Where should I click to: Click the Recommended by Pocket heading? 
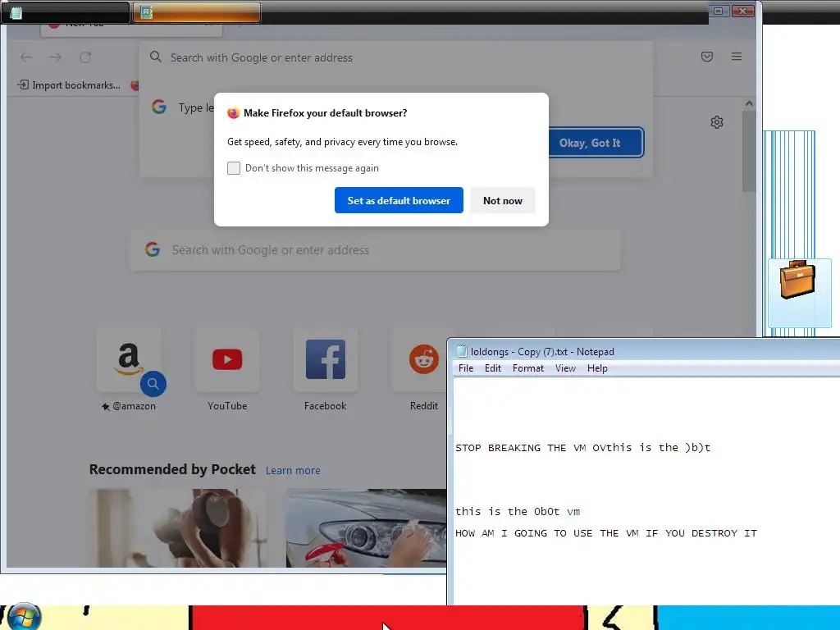coord(172,469)
